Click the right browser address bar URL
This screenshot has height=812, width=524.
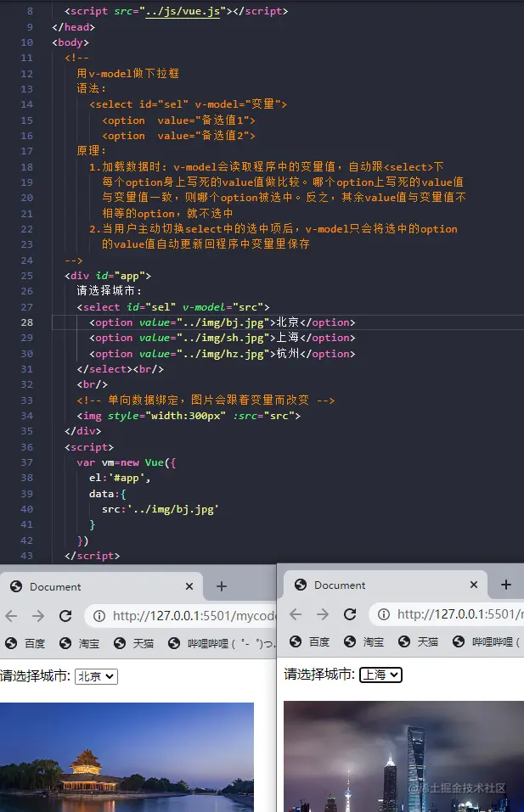tap(460, 614)
